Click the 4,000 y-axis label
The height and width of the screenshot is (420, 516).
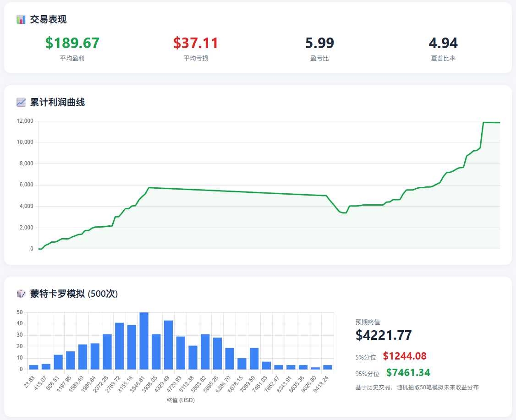[x=26, y=206]
